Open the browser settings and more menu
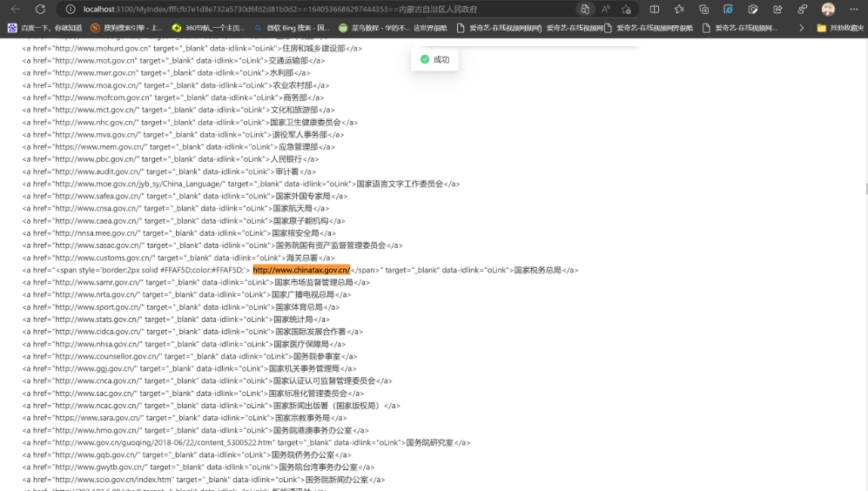 pos(854,9)
